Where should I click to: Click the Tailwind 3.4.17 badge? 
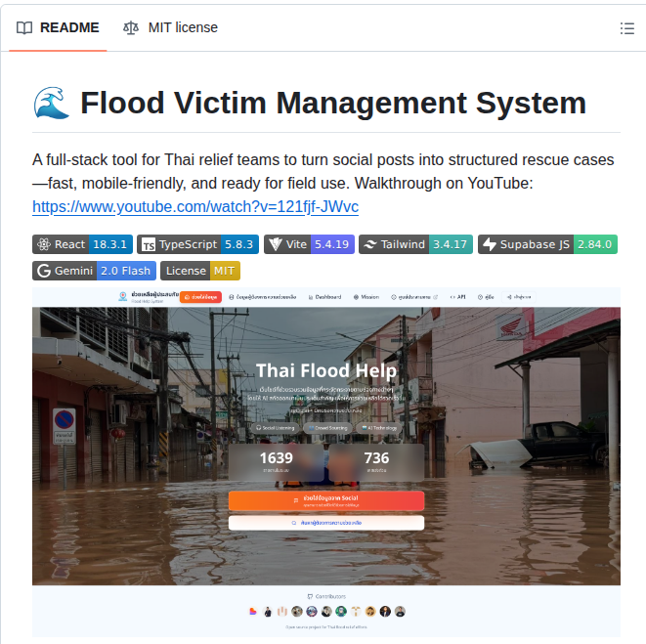pyautogui.click(x=415, y=244)
